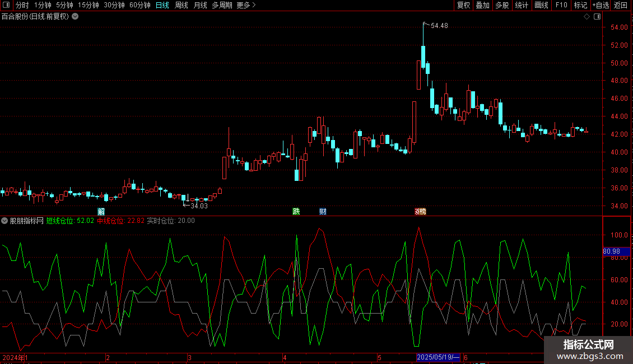Switch to 分时 view

[x=22, y=5]
